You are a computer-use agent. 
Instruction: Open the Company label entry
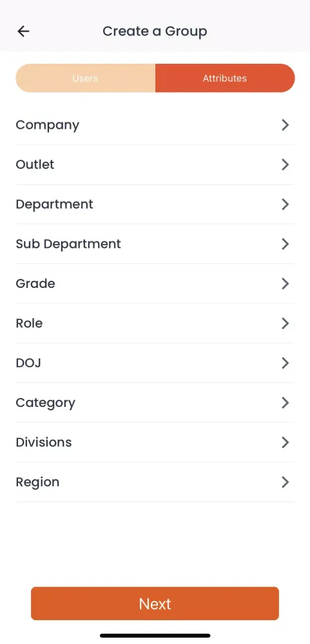coord(47,125)
